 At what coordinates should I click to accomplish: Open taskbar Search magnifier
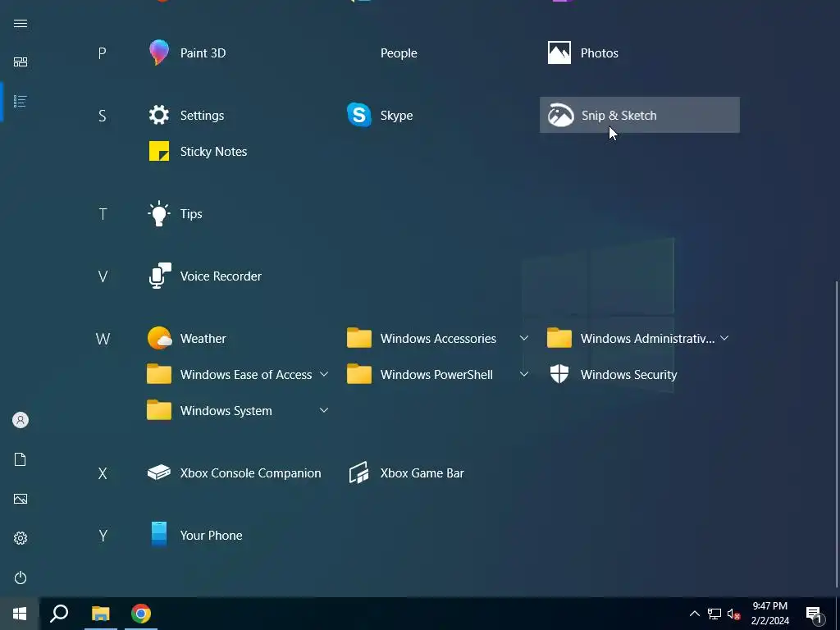(x=59, y=614)
